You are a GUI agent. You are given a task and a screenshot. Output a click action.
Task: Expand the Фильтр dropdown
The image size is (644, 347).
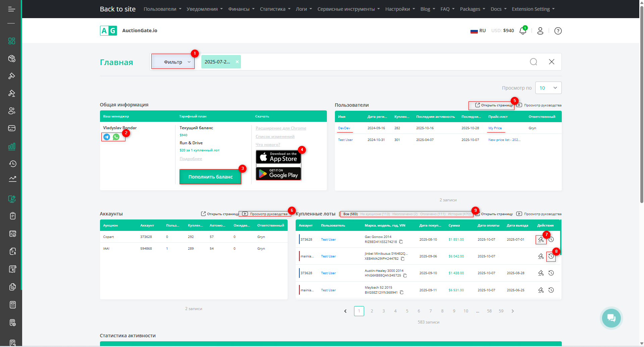point(173,62)
